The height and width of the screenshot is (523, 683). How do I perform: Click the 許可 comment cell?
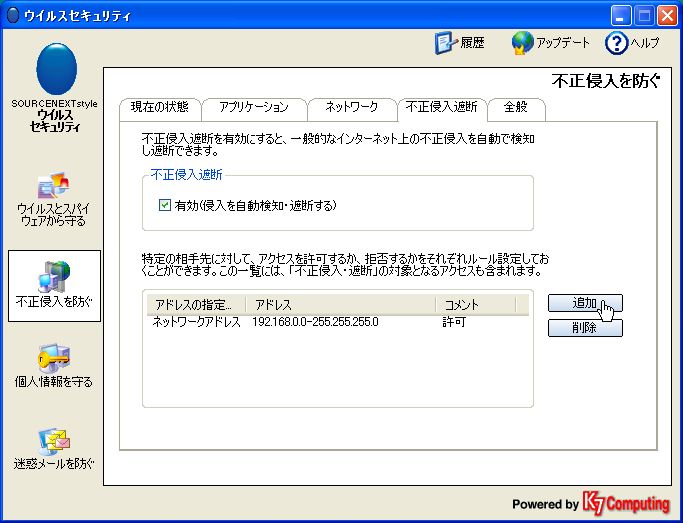454,322
